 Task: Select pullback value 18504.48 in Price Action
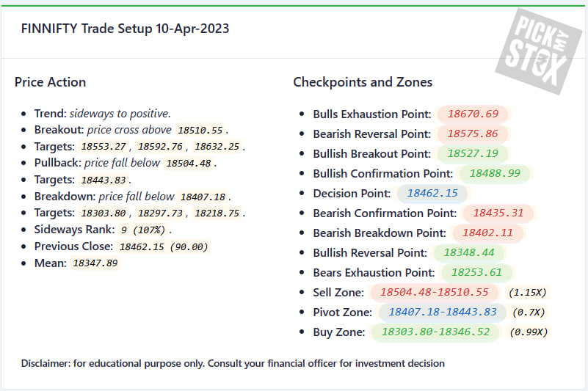(x=189, y=164)
